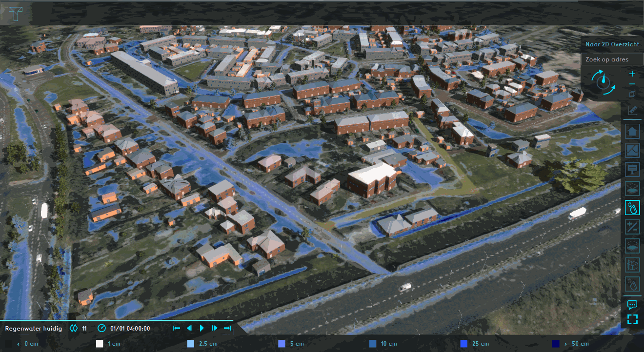This screenshot has width=644, height=352.
Task: Click the timeframe number 11
Action: point(84,329)
